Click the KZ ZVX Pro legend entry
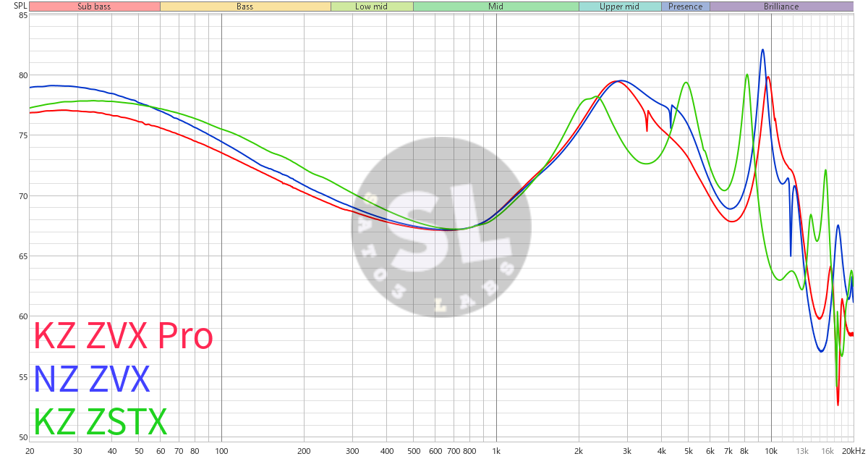 (x=124, y=337)
